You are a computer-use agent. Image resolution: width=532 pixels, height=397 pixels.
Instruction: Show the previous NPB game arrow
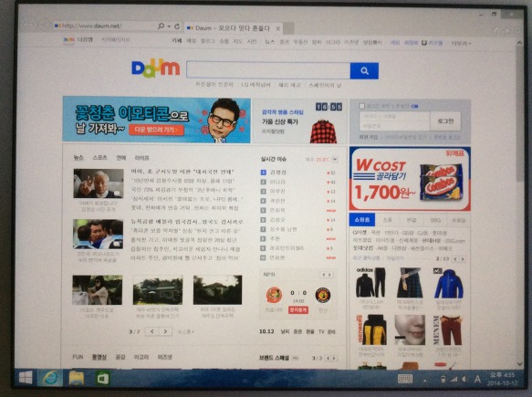[324, 275]
